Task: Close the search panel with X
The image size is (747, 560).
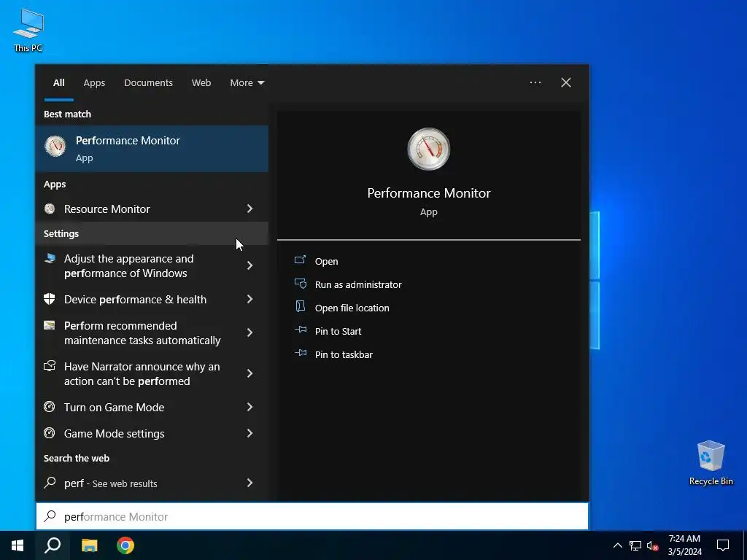Action: pos(566,82)
